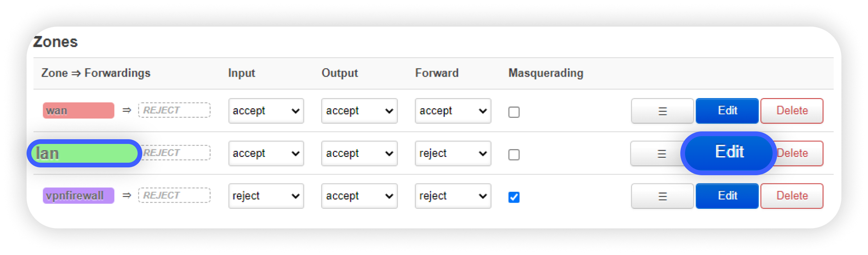Disable masquerading for vpnfirewall zone
The image size is (868, 255).
tap(514, 197)
